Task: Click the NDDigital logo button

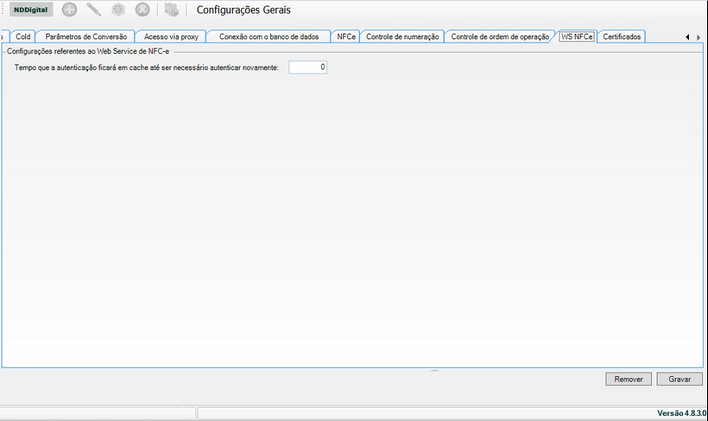Action: pyautogui.click(x=31, y=9)
